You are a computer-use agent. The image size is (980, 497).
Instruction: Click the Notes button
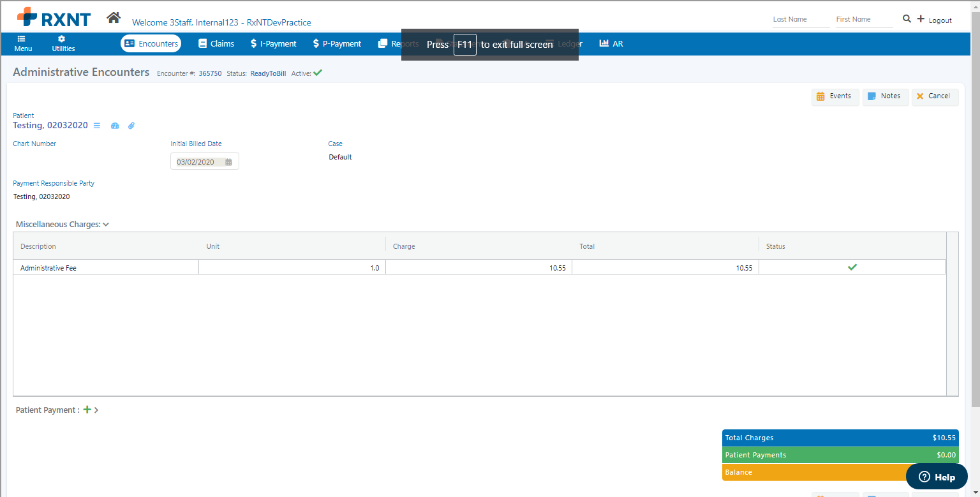tap(886, 96)
